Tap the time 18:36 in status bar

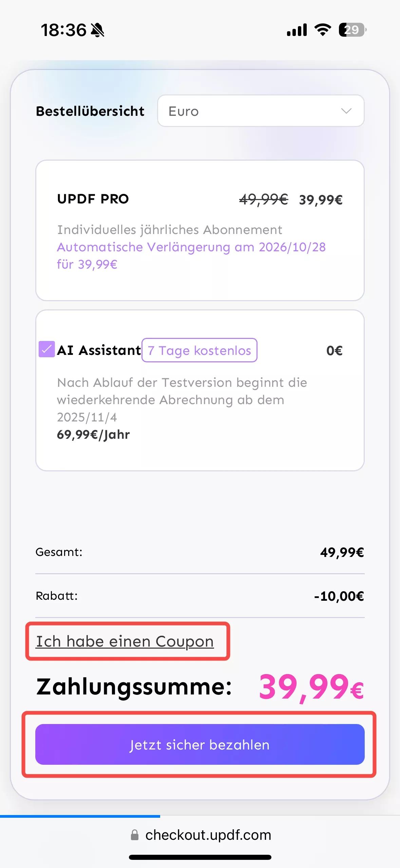coord(64,30)
